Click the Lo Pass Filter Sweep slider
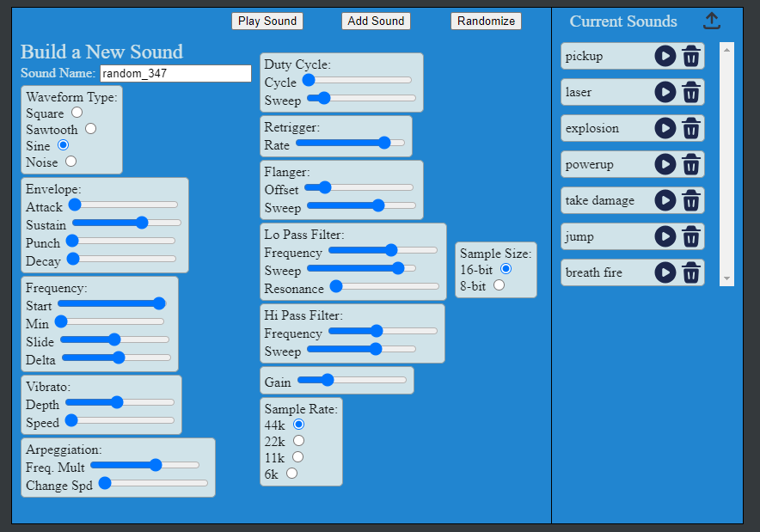This screenshot has width=760, height=532. [x=362, y=268]
